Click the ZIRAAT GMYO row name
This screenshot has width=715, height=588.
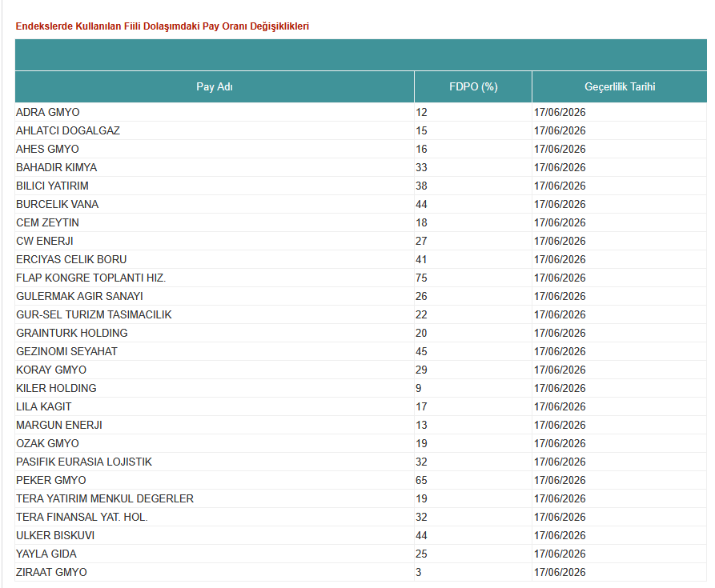pyautogui.click(x=51, y=572)
